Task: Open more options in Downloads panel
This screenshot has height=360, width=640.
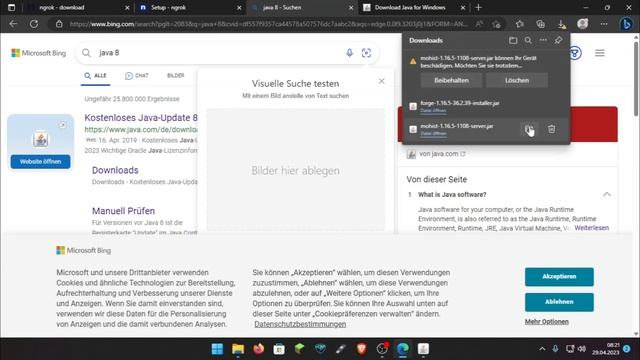Action: coord(543,40)
